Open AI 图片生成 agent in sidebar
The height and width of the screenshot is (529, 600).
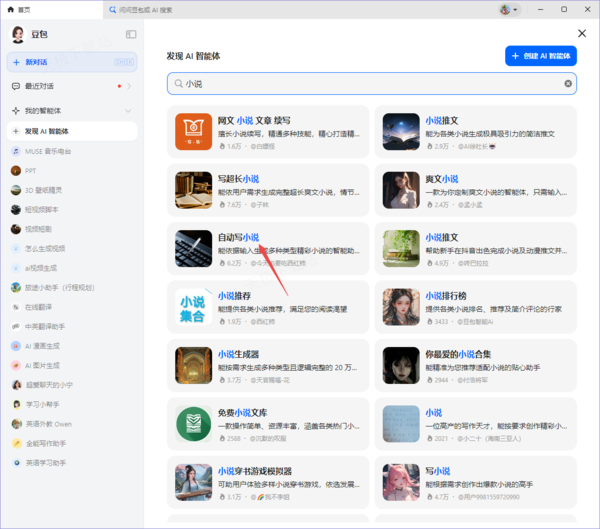coord(45,365)
